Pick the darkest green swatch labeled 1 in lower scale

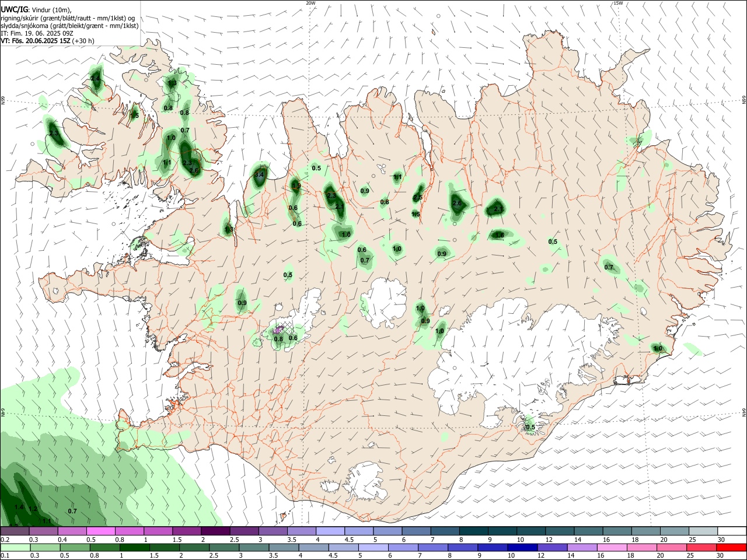(135, 547)
